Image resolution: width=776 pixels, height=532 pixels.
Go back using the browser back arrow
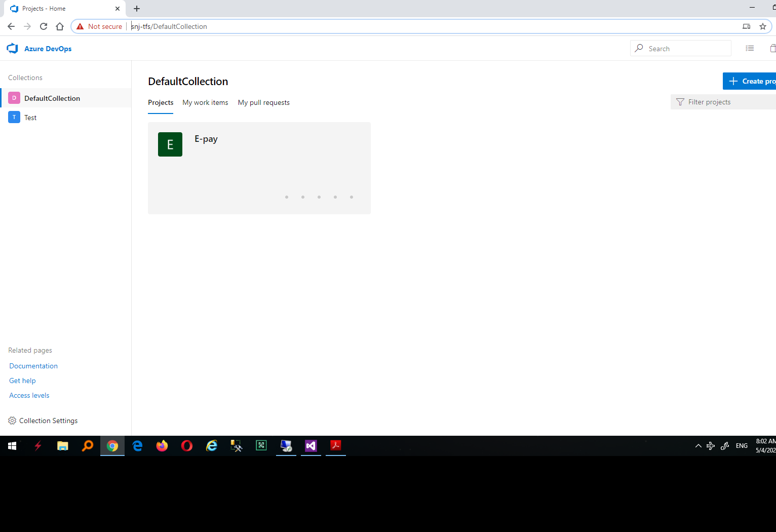click(x=11, y=26)
